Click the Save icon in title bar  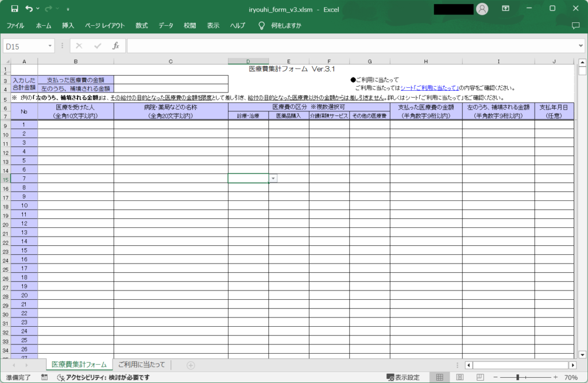[15, 9]
